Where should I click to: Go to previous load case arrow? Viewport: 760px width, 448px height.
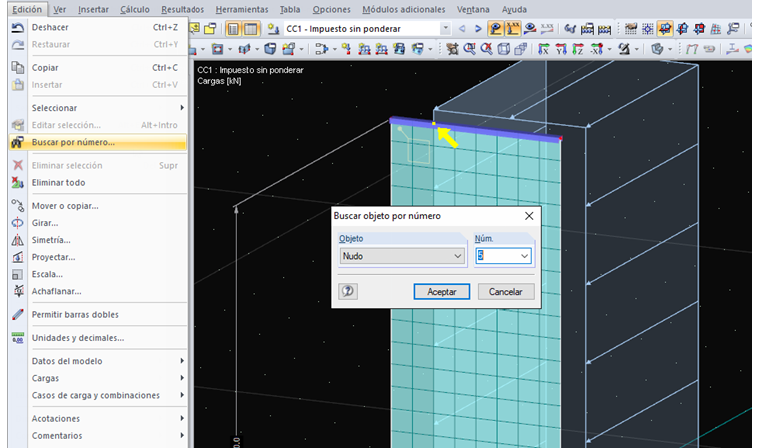(462, 29)
